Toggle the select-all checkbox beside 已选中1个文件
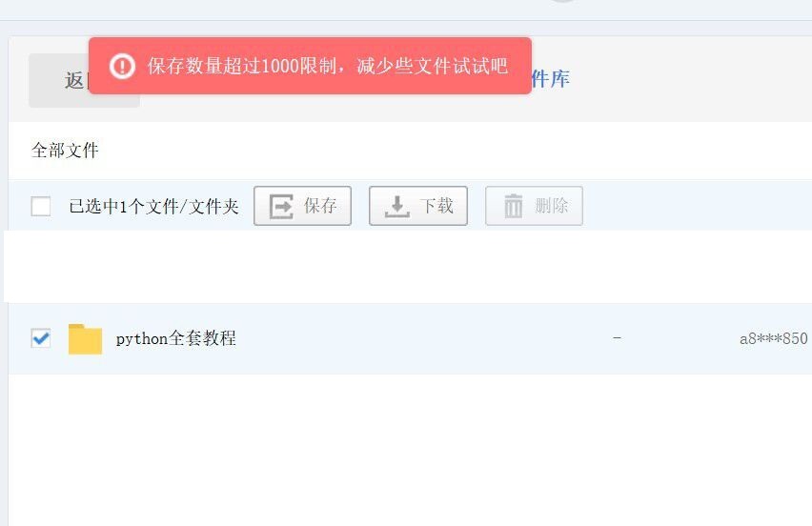This screenshot has width=812, height=526. 41,206
